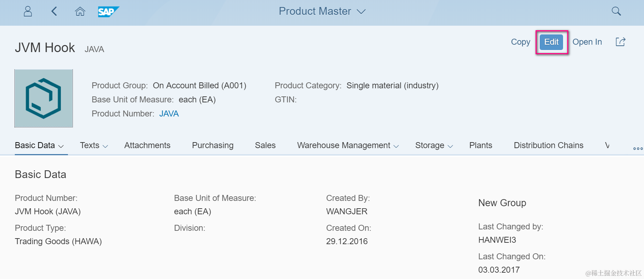Switch to the Attachments tab
Image resolution: width=644 pixels, height=279 pixels.
click(147, 145)
